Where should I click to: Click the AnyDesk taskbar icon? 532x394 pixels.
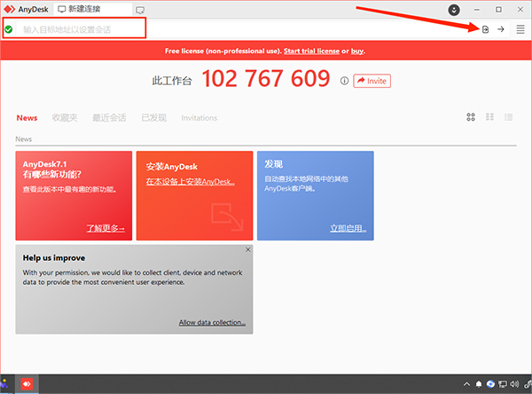(x=27, y=384)
